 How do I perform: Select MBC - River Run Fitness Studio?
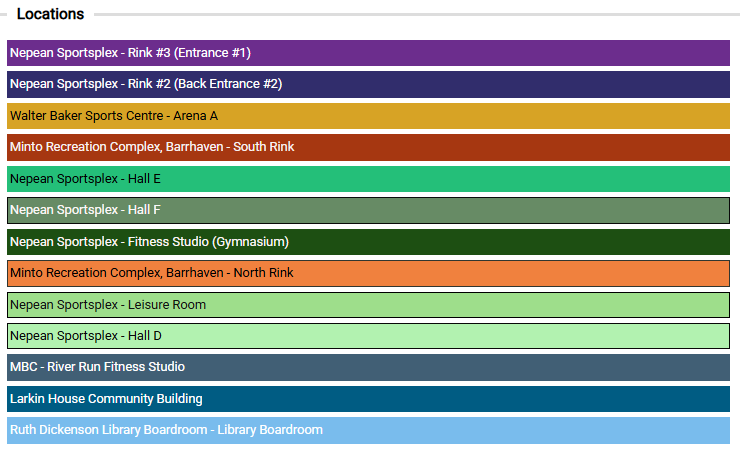pos(368,367)
